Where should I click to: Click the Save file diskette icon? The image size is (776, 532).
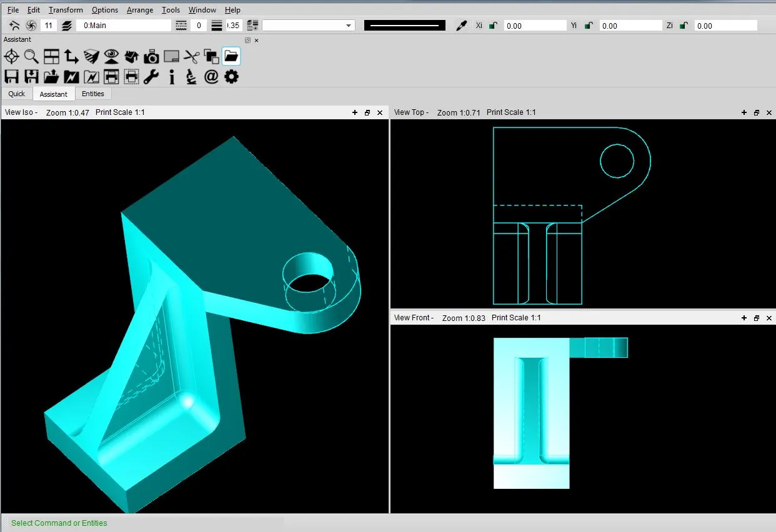click(x=11, y=76)
